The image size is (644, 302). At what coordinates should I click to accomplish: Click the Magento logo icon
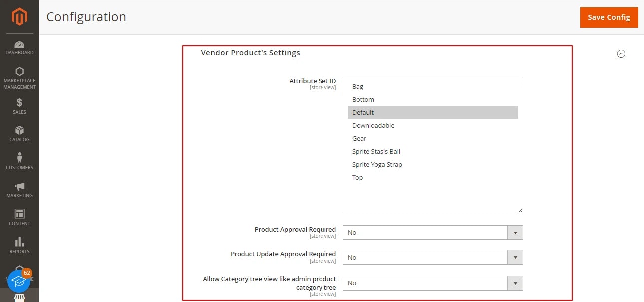tap(19, 17)
